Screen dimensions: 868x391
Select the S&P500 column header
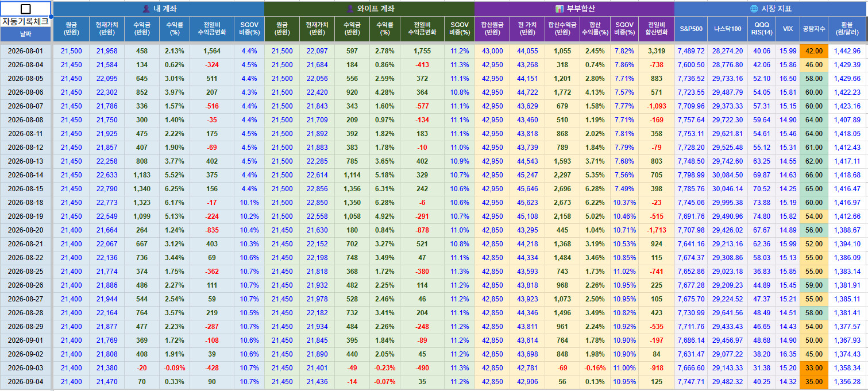click(x=691, y=29)
